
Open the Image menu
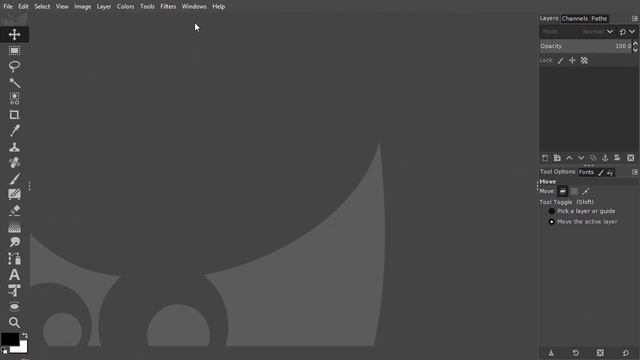(82, 7)
